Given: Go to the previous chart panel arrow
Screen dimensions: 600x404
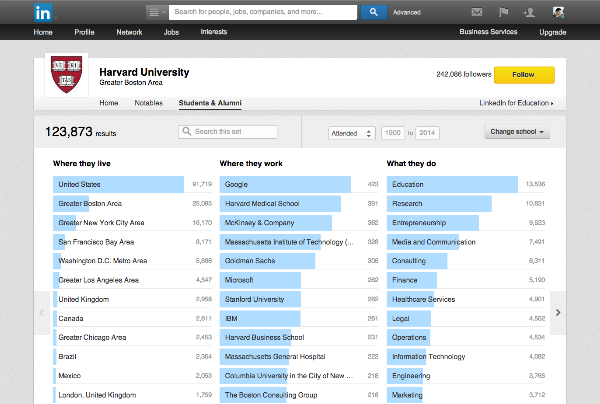Looking at the screenshot, I should tap(42, 313).
